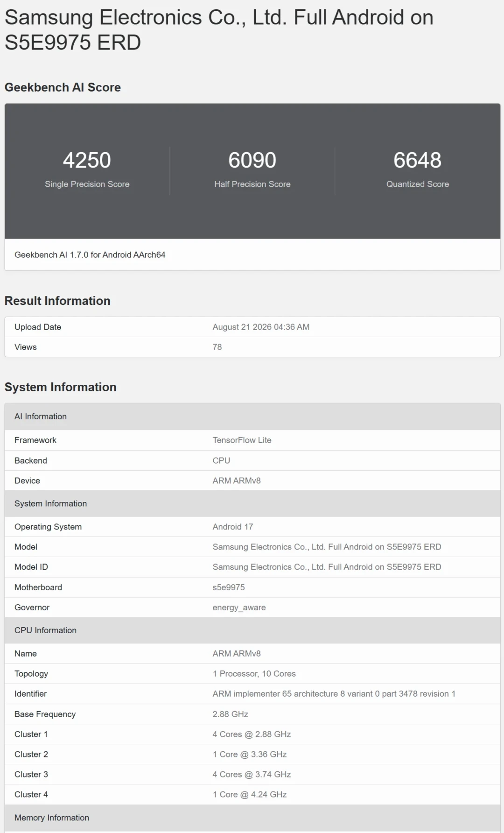Click the 'System Information' main heading
504x833 pixels.
pos(60,387)
